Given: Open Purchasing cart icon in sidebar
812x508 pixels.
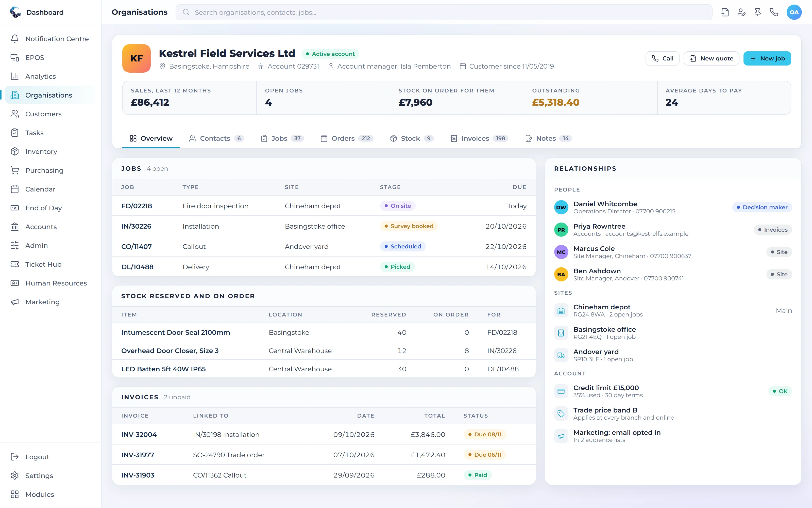Looking at the screenshot, I should coord(15,170).
